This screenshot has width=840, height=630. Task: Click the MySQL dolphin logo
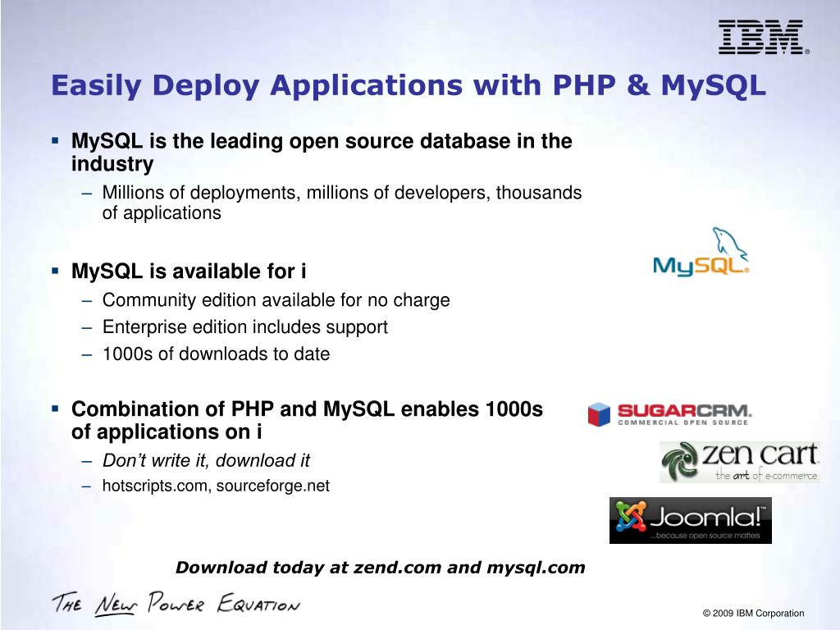701,252
